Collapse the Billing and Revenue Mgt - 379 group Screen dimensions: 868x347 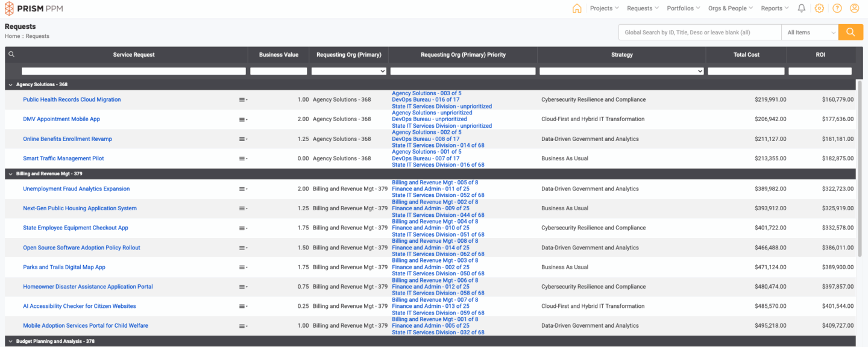pos(10,174)
